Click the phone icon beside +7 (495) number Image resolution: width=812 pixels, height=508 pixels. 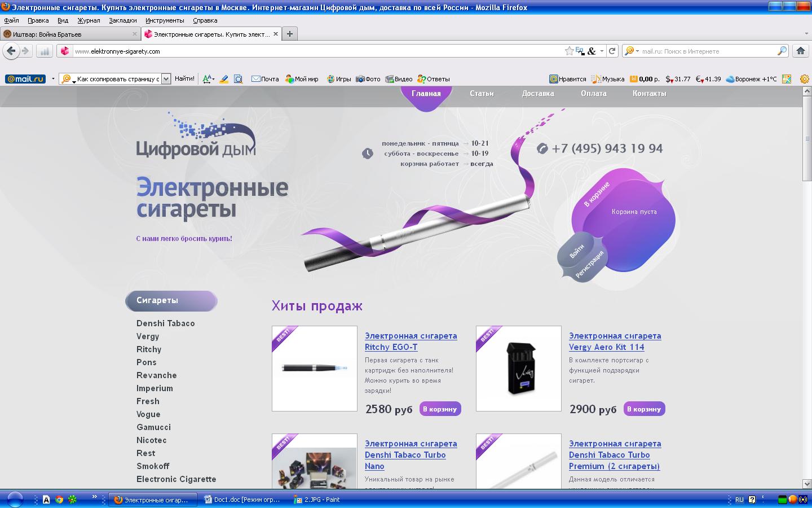pyautogui.click(x=542, y=148)
